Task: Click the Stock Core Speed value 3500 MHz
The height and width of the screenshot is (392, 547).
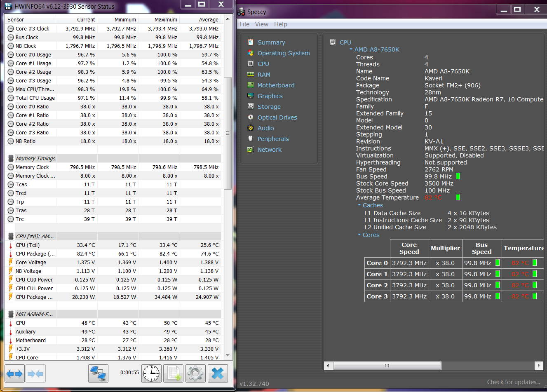Action: [439, 183]
